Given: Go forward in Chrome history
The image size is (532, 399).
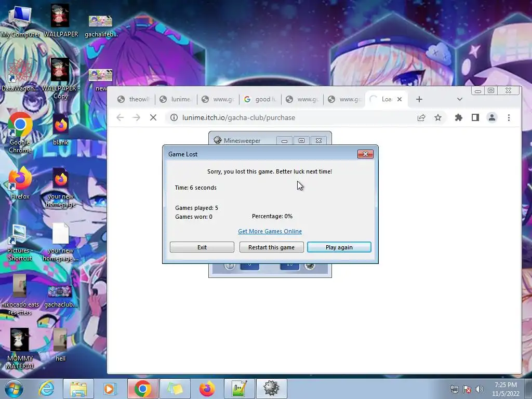Looking at the screenshot, I should pos(137,117).
